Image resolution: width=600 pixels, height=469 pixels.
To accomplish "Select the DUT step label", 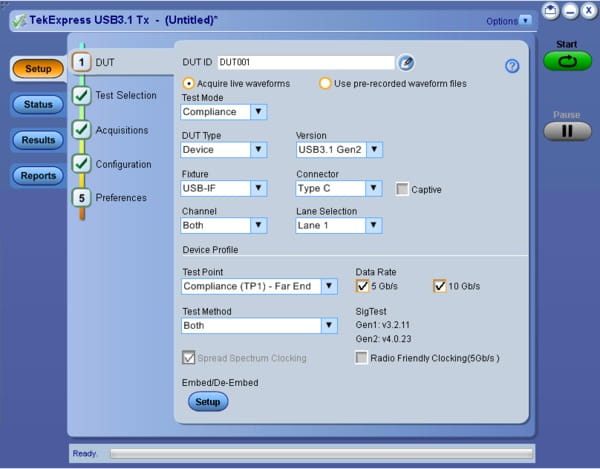I will (105, 62).
